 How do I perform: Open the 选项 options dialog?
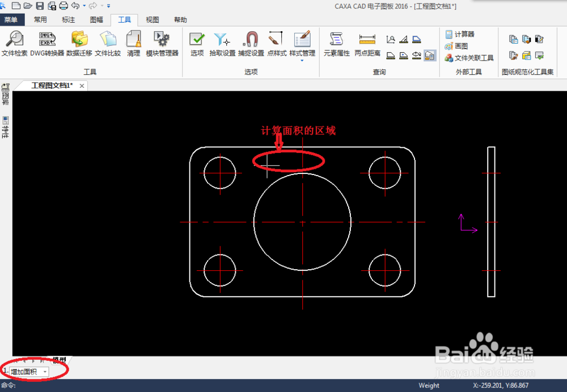pyautogui.click(x=197, y=44)
